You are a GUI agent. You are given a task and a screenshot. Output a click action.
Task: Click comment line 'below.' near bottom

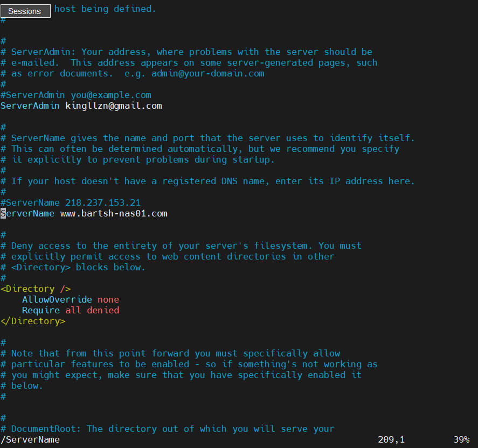(22, 386)
